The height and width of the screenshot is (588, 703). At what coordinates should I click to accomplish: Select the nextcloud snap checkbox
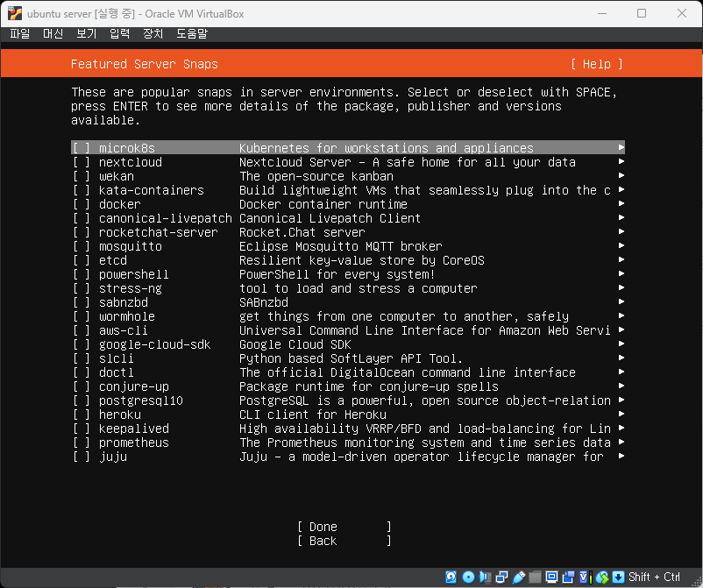pos(82,162)
